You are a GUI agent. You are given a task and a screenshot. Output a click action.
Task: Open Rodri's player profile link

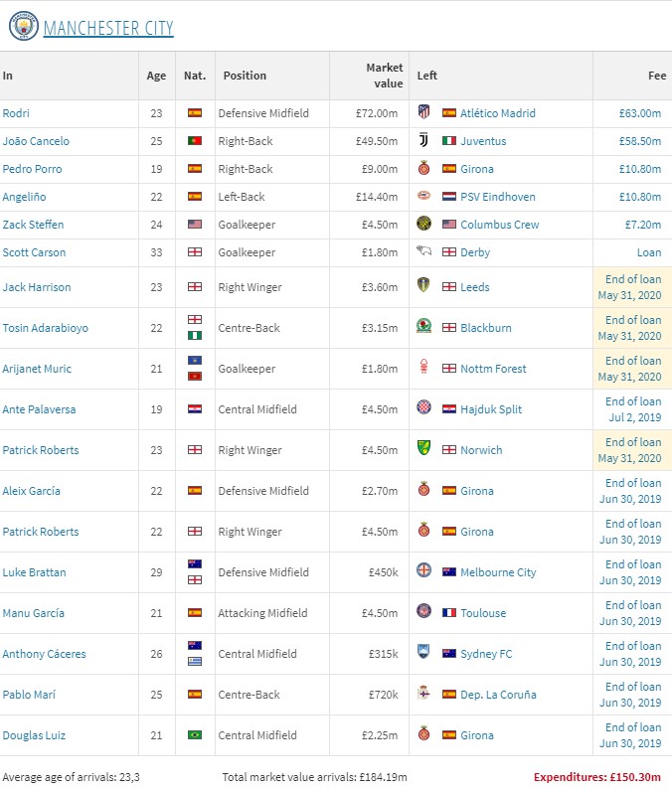click(x=18, y=113)
